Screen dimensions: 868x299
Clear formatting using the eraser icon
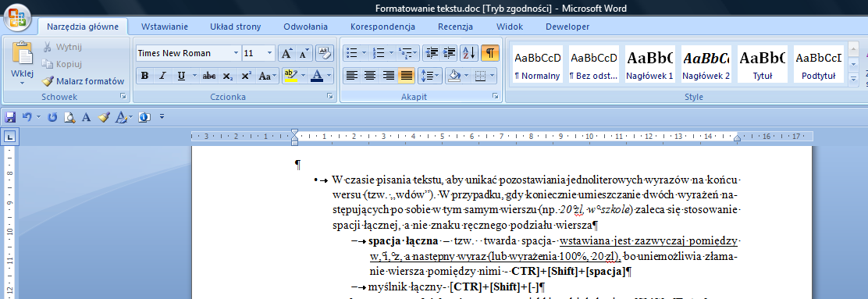click(x=325, y=53)
